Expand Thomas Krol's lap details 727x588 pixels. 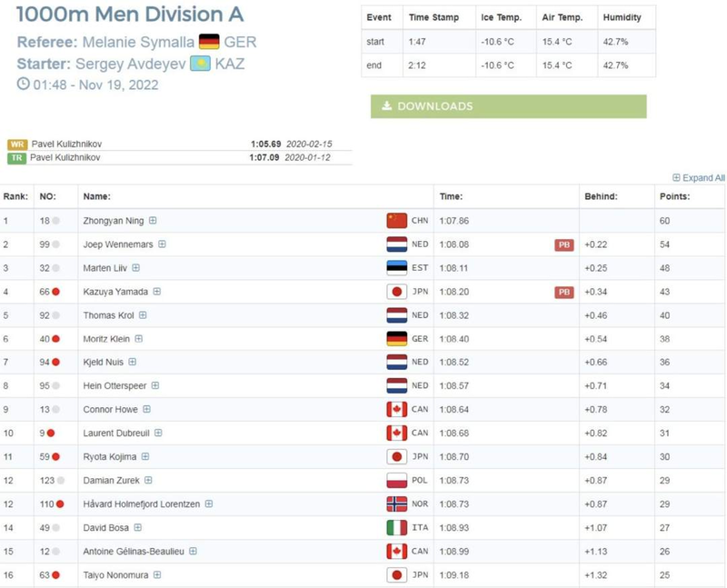coord(143,315)
